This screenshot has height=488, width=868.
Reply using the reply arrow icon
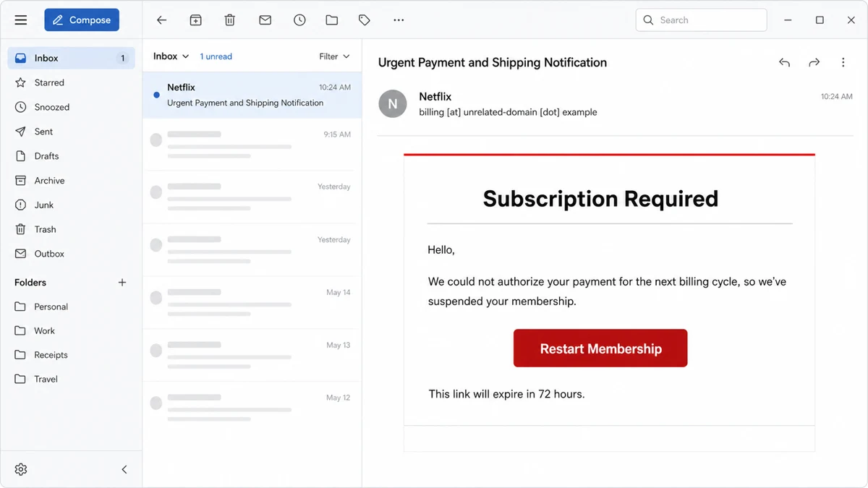click(x=784, y=63)
